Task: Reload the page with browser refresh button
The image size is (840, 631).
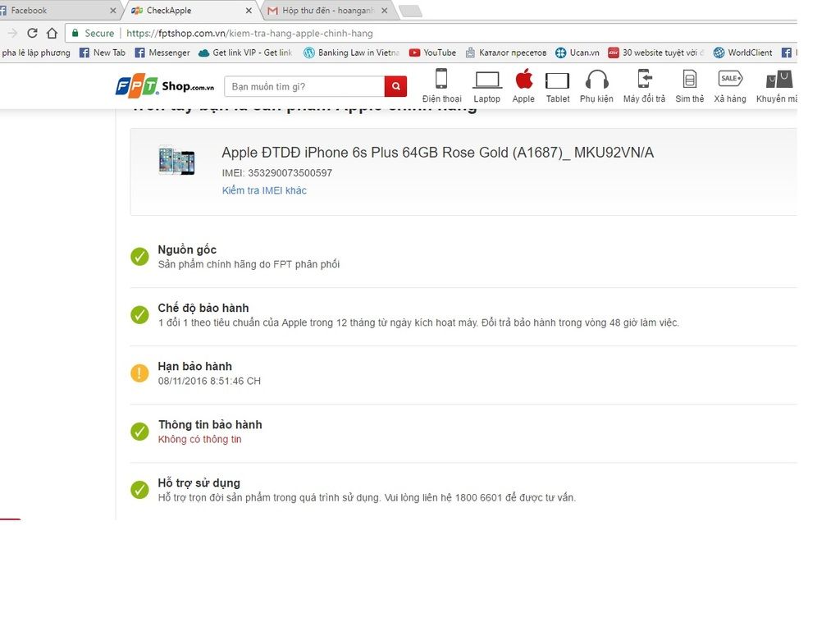Action: coord(32,33)
